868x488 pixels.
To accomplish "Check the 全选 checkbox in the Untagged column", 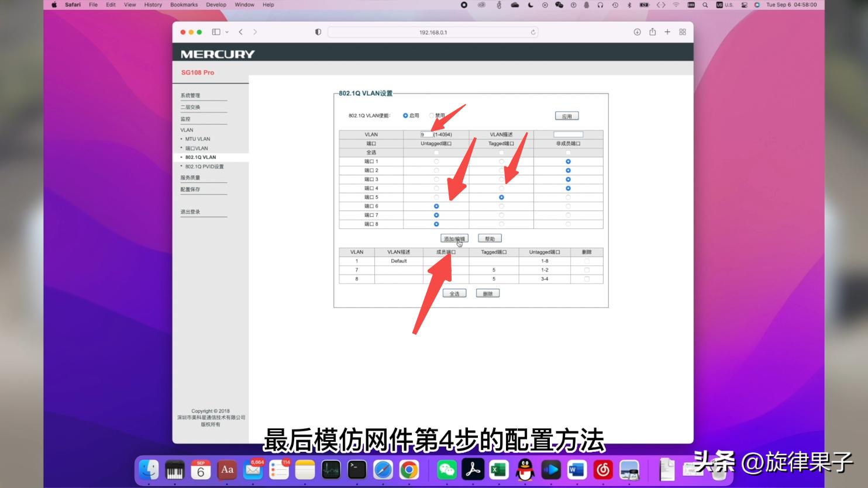I will 436,151.
